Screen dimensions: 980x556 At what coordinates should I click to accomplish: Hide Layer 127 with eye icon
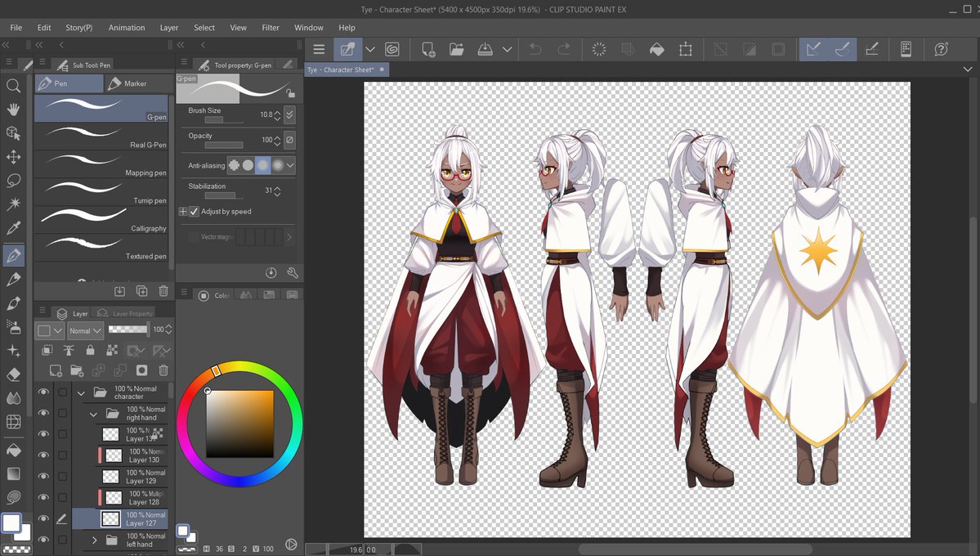pyautogui.click(x=43, y=518)
